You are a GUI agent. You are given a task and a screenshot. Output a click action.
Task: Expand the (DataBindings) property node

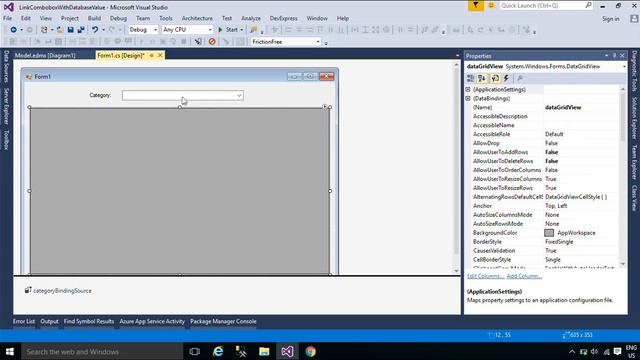click(468, 98)
